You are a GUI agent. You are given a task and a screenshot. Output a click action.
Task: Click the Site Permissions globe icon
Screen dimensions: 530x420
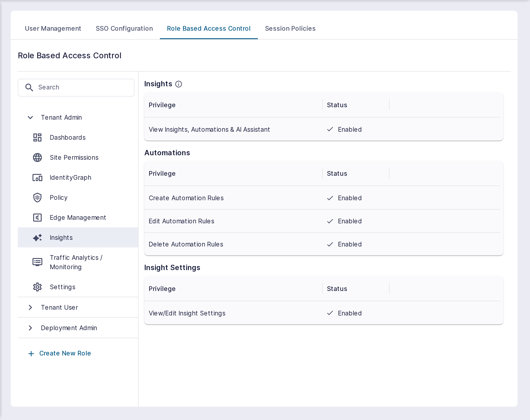37,157
